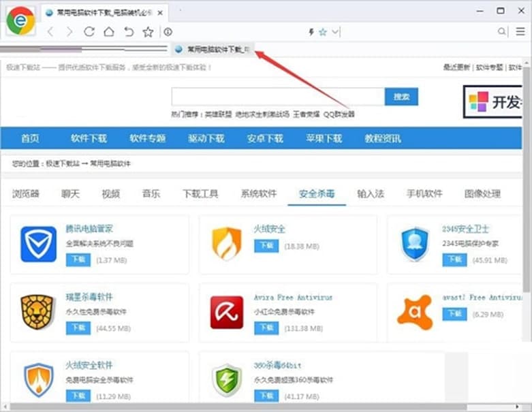Click the 火绒安全软件 shield icon
Image resolution: width=532 pixels, height=412 pixels.
(39, 380)
